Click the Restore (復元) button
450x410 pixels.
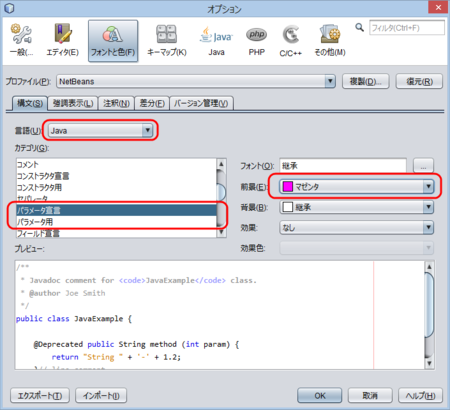pyautogui.click(x=419, y=81)
